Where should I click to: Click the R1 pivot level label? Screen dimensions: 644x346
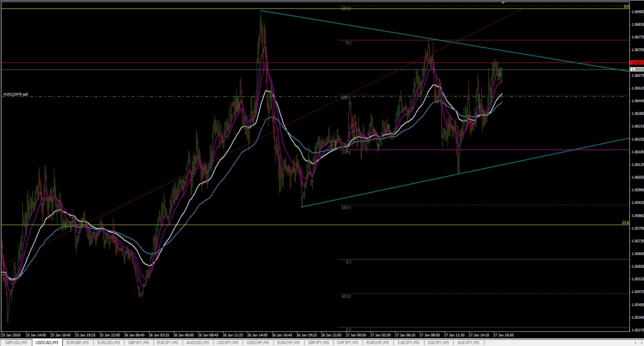click(x=348, y=43)
